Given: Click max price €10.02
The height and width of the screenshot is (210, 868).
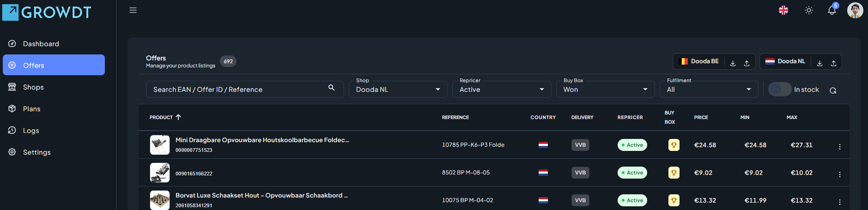Looking at the screenshot, I should pos(801,173).
